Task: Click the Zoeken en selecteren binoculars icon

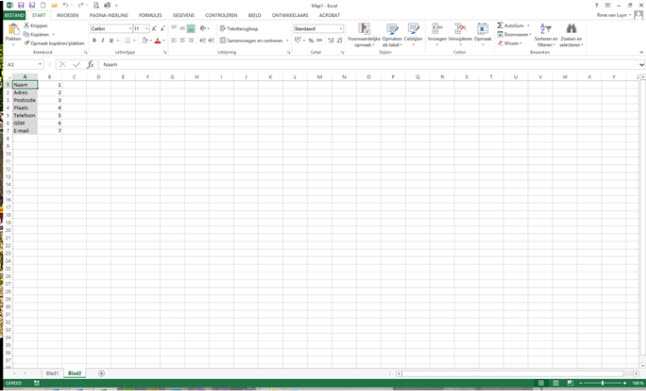Action: pos(571,29)
